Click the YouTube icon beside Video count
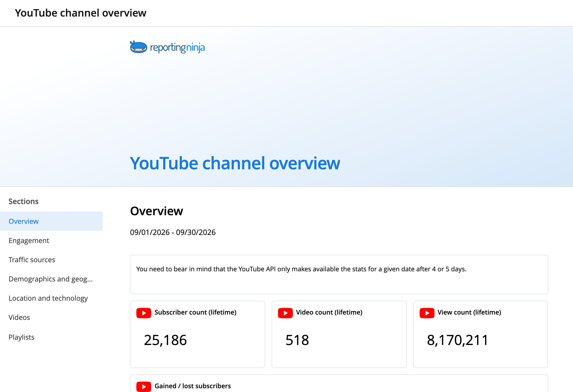This screenshot has width=573, height=392. click(x=285, y=313)
